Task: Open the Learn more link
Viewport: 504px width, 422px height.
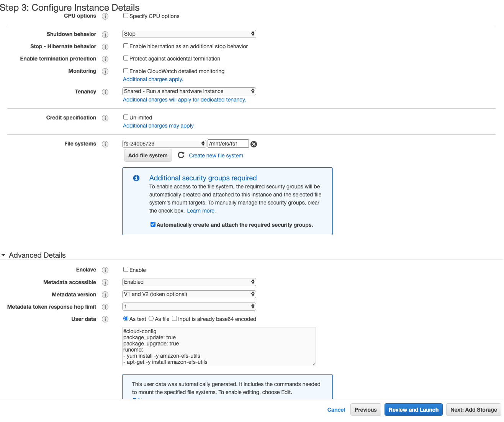Action: [x=200, y=211]
